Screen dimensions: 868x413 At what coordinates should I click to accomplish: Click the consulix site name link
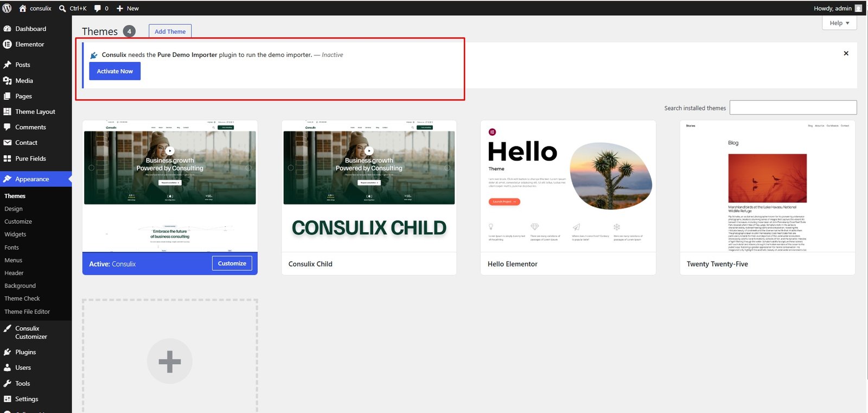coord(41,8)
